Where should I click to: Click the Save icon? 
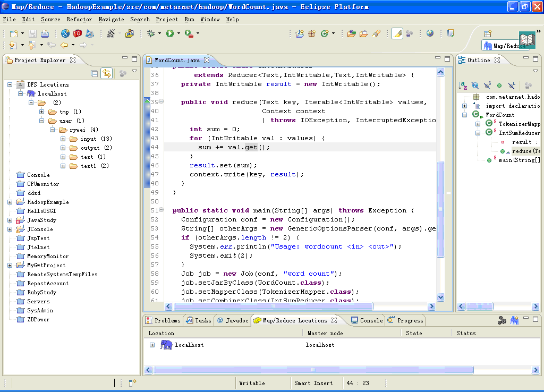(32, 33)
